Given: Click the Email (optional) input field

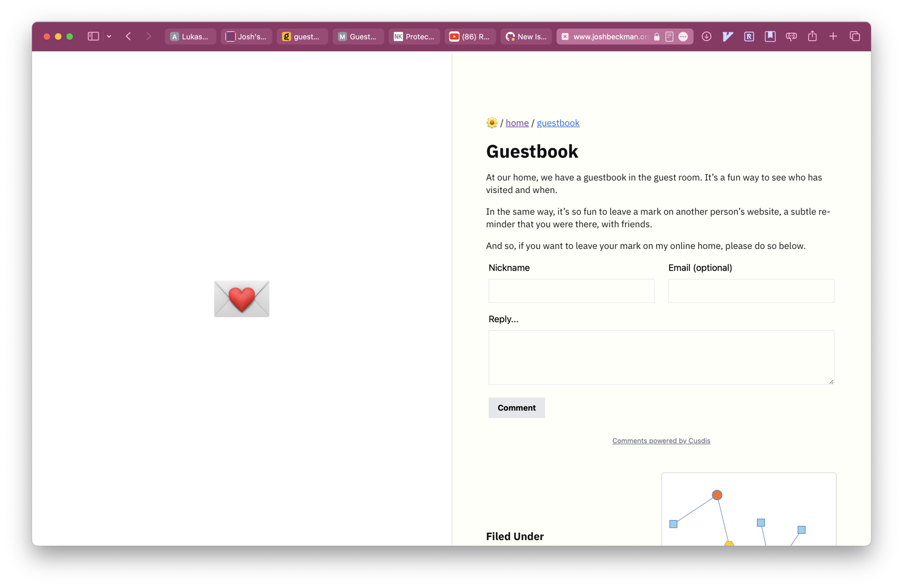Looking at the screenshot, I should point(751,291).
